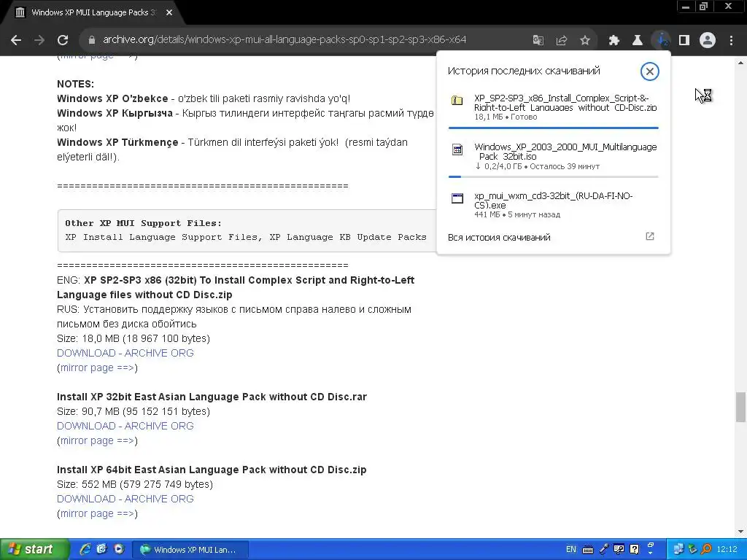
Task: View site security lock info
Action: (x=92, y=40)
